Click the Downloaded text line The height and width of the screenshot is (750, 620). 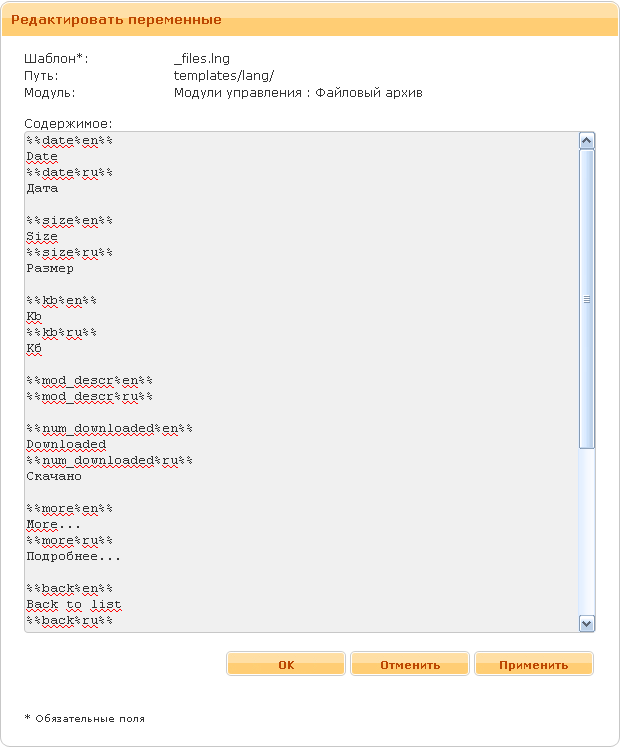tap(66, 445)
